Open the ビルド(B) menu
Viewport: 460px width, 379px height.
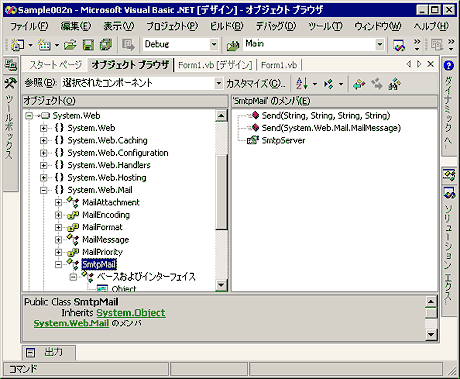pos(227,26)
